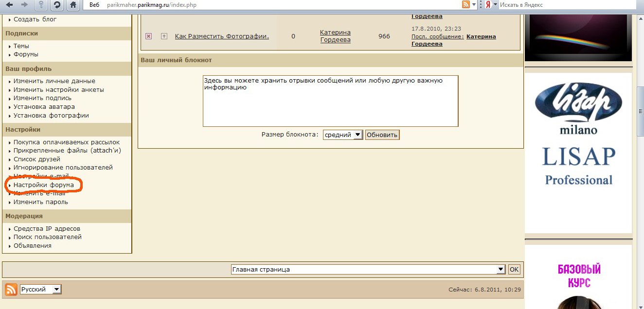Open Прикрепленные файлы (attach'и)
The width and height of the screenshot is (644, 309).
coord(68,151)
